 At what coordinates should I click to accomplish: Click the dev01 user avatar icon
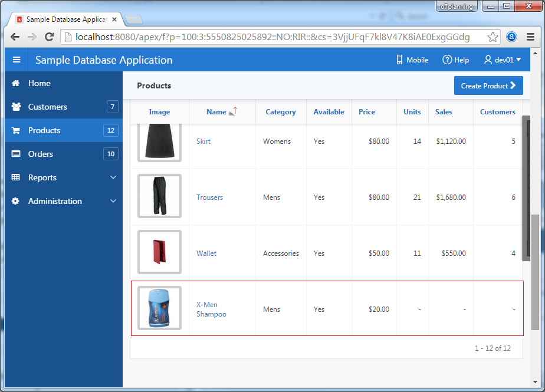(488, 60)
